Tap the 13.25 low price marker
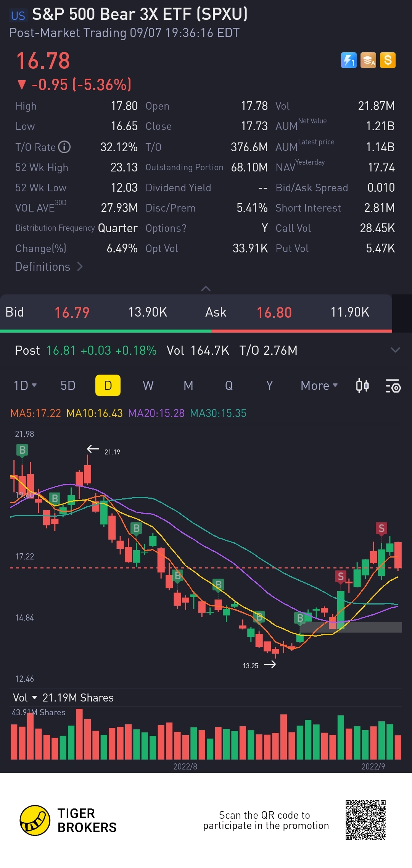Screen dimensions: 412x868 coord(250,666)
